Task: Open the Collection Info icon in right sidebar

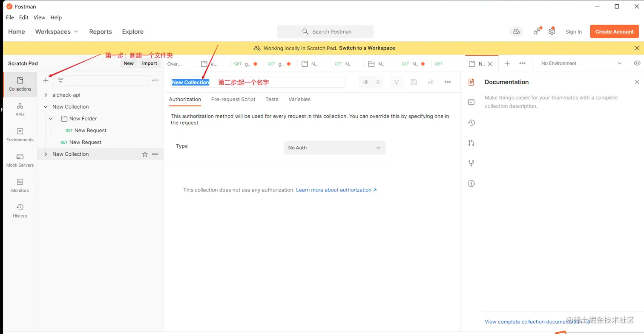Action: click(x=471, y=184)
